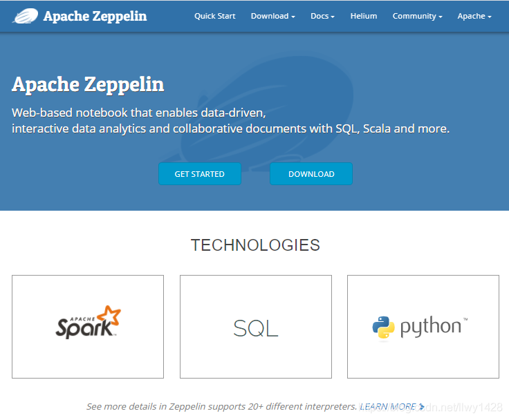
Task: Click the TECHNOLOGIES section heading
Action: coord(255,245)
